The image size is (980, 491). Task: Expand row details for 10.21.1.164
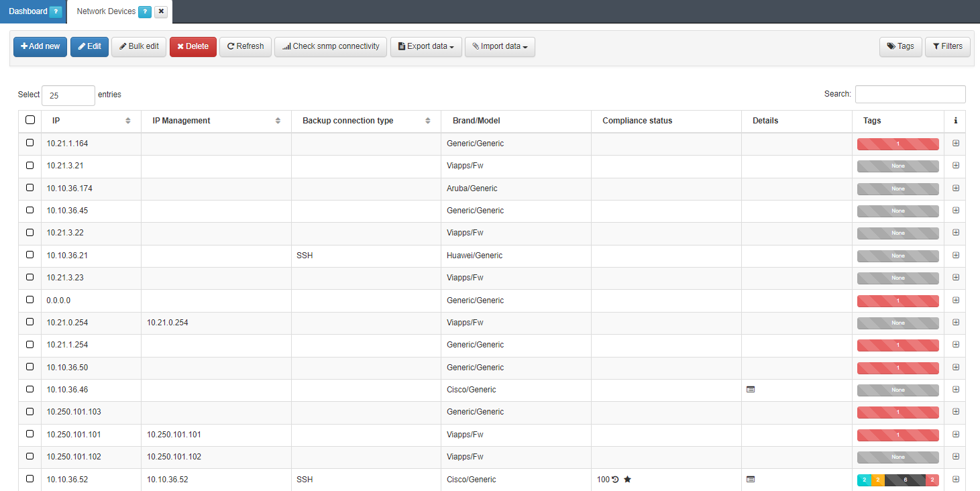(x=956, y=144)
